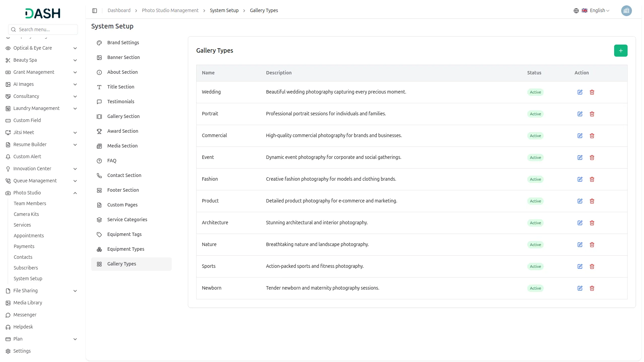Screen dimensions: 644x362
Task: Open Service Categories setup section
Action: point(127,220)
